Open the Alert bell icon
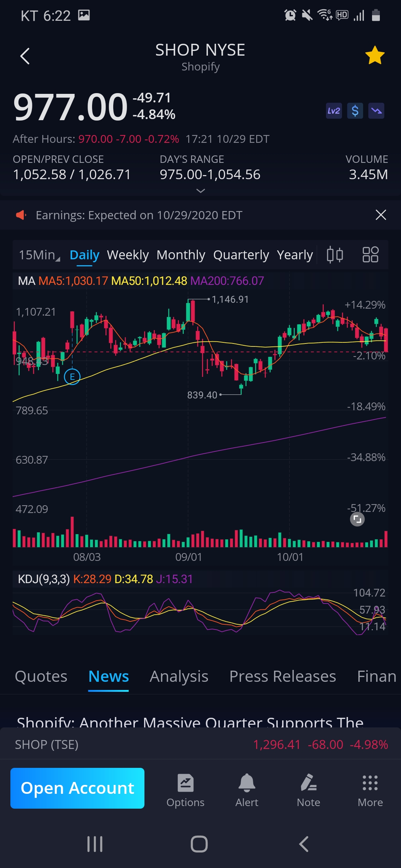Screen dimensions: 401x868 [247, 790]
